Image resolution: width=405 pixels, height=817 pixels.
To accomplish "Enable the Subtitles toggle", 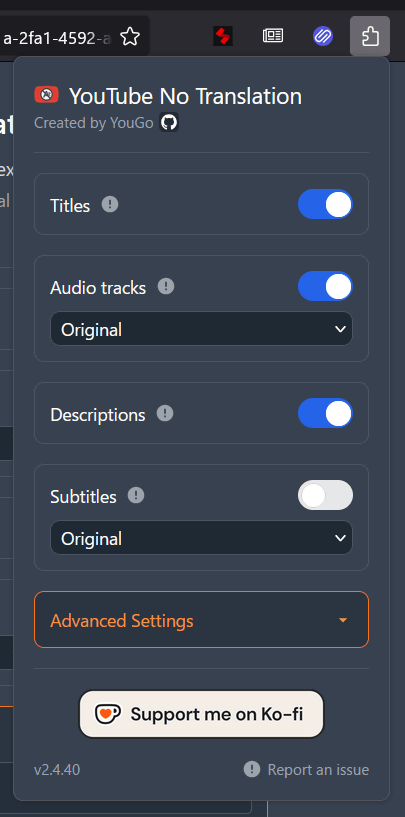I will pyautogui.click(x=325, y=495).
